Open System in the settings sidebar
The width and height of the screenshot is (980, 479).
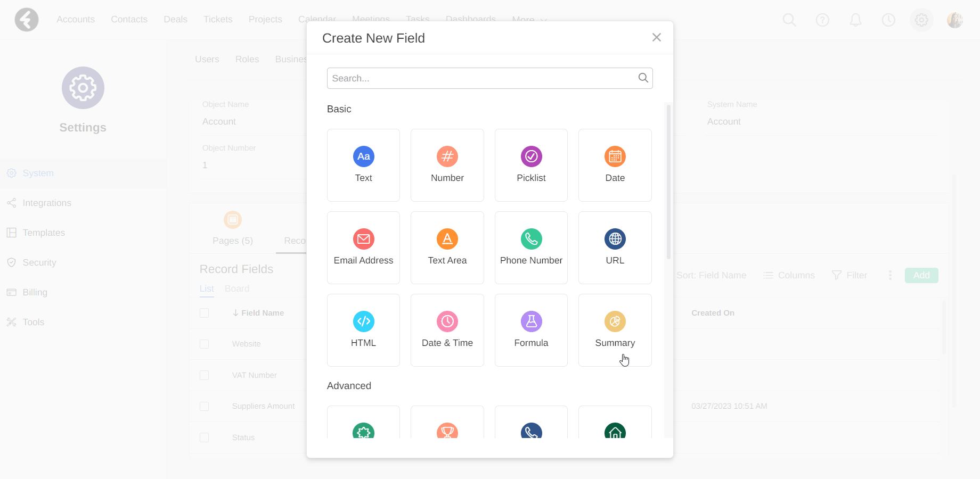tap(83, 173)
